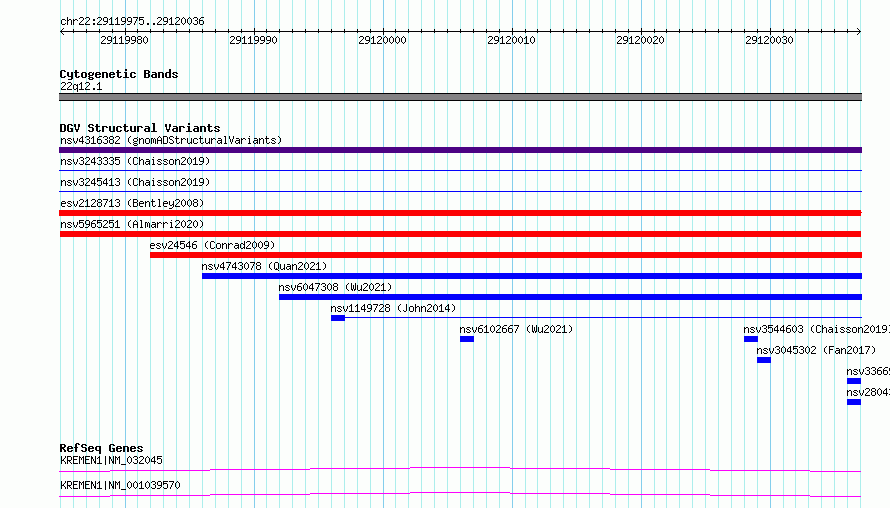This screenshot has width=890, height=508.
Task: Click ruler position 29120030
Action: click(769, 40)
